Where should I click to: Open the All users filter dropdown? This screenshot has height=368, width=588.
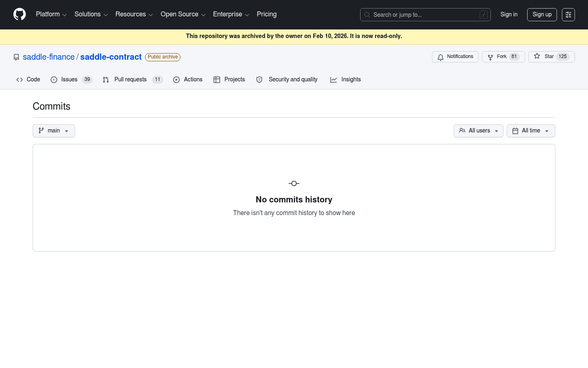pyautogui.click(x=478, y=131)
